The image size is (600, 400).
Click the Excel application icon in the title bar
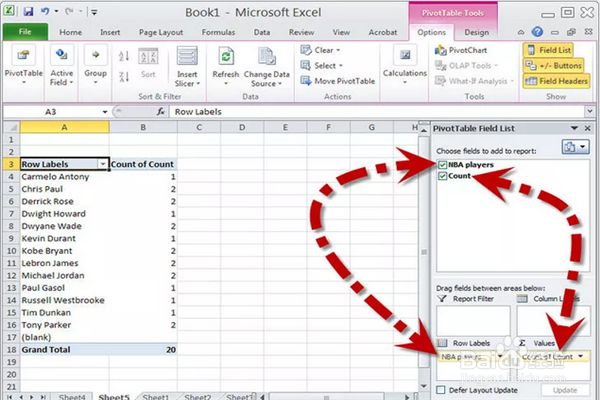(9, 11)
